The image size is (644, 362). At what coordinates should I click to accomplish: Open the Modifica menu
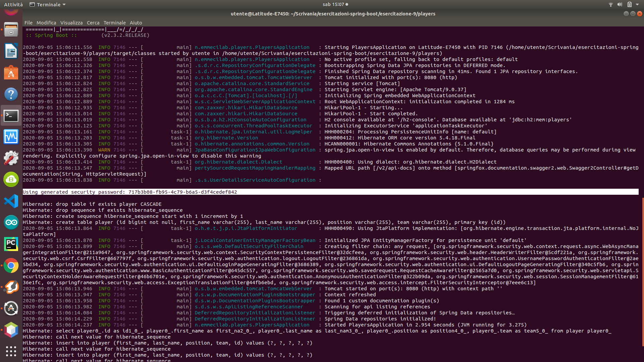(46, 23)
